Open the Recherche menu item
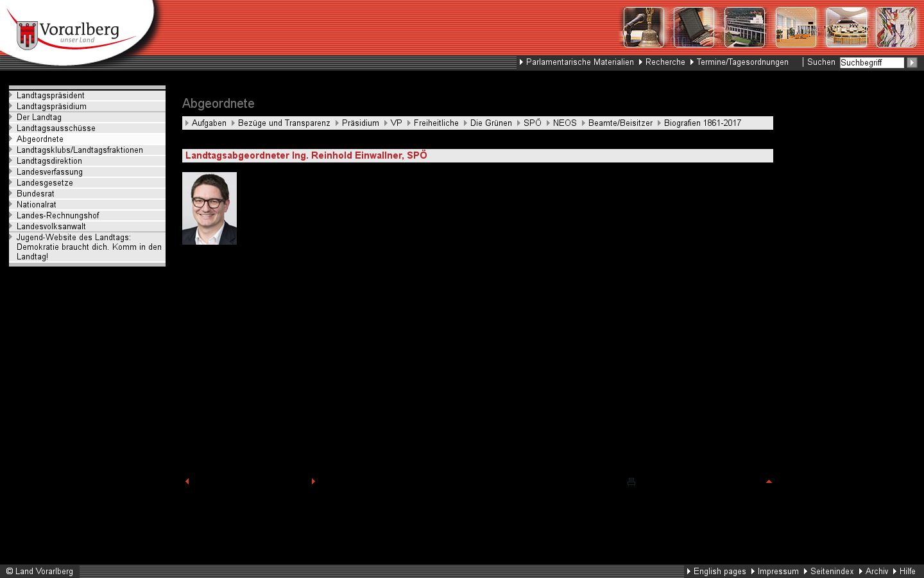924x578 pixels. point(665,62)
